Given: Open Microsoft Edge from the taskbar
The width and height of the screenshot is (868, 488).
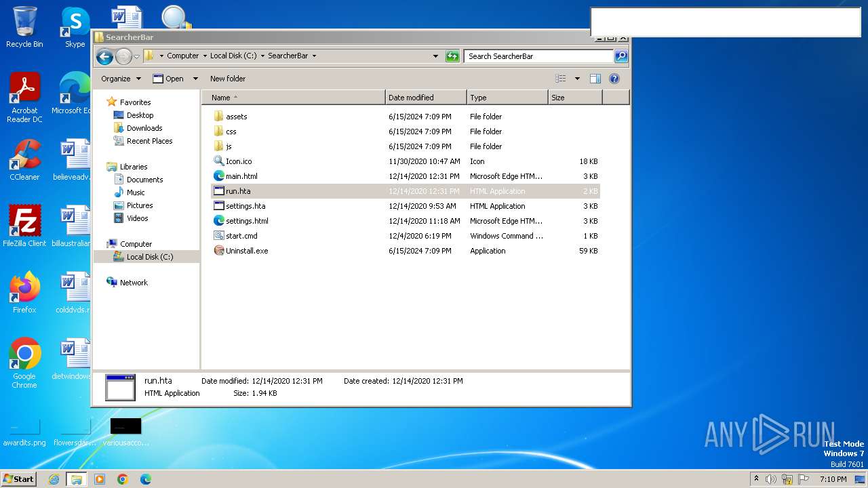Looking at the screenshot, I should coord(146,479).
